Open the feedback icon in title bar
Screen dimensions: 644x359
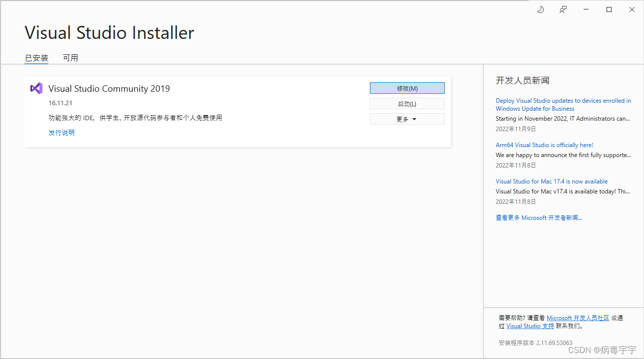(563, 9)
